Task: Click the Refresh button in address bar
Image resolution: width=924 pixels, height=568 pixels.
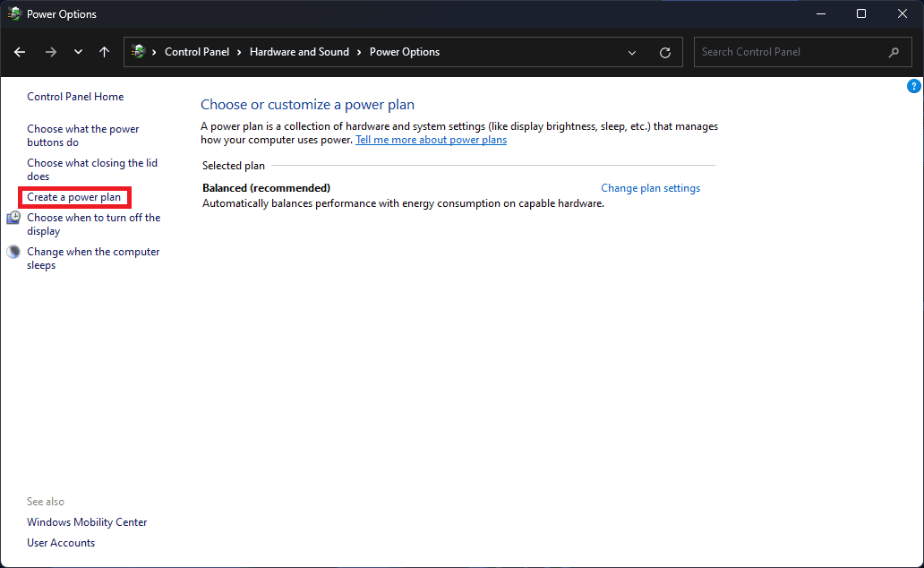Action: (665, 52)
